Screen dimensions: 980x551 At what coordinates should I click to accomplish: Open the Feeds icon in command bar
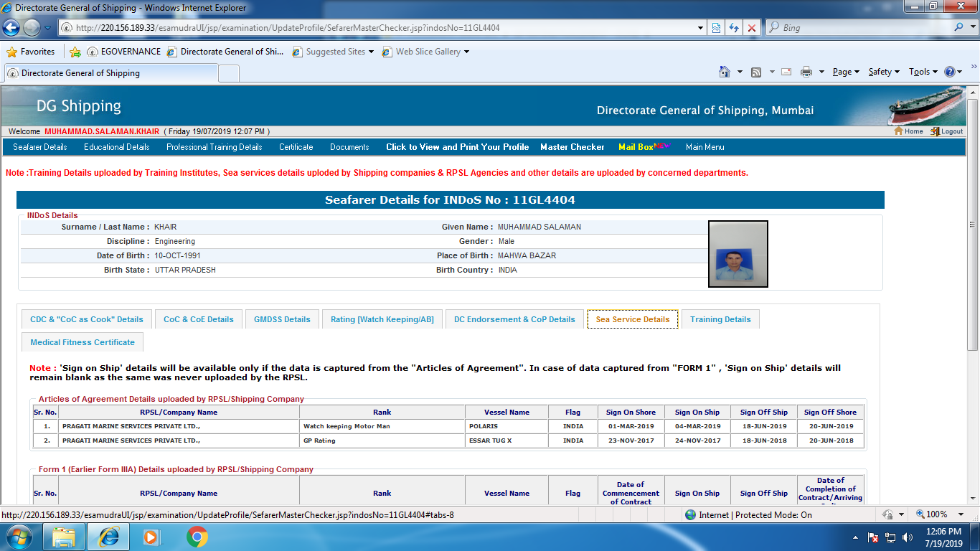pos(756,72)
